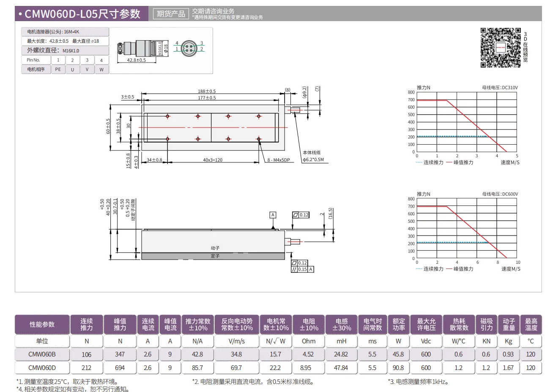Image resolution: width=553 pixels, height=392 pixels.
Task: Click the 电气时间常数 column header
Action: [372, 324]
